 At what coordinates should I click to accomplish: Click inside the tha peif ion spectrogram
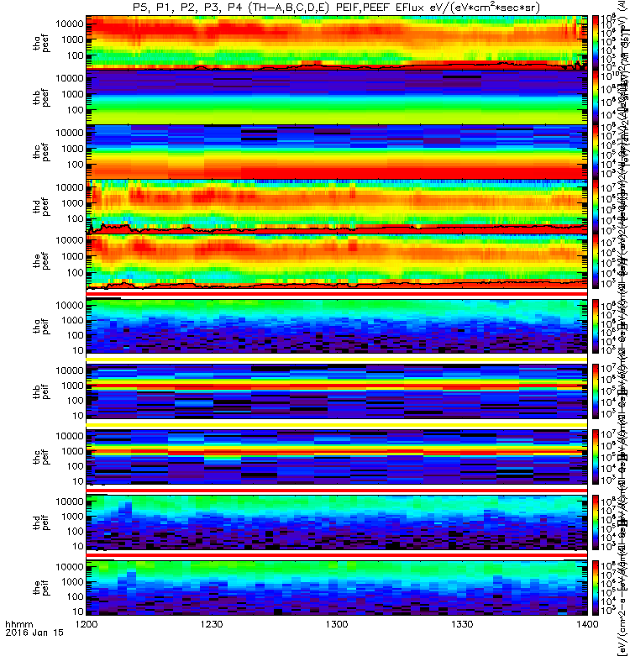(x=337, y=327)
